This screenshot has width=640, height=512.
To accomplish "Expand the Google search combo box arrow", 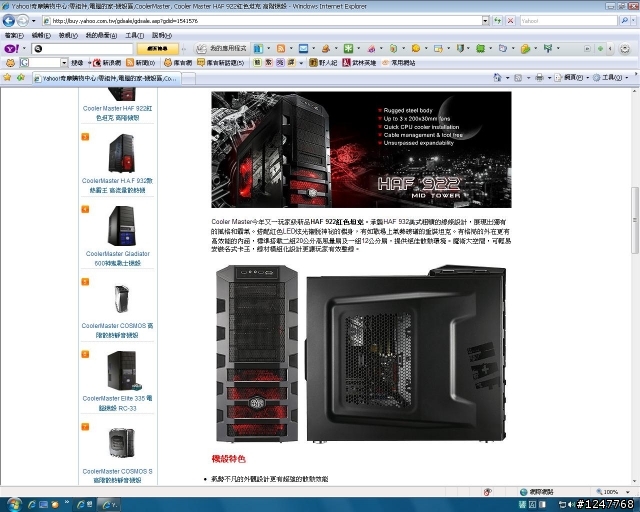I will click(x=64, y=63).
